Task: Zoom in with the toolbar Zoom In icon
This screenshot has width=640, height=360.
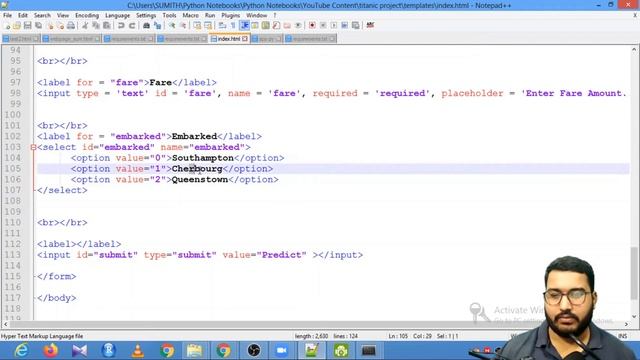Action: coord(172,26)
